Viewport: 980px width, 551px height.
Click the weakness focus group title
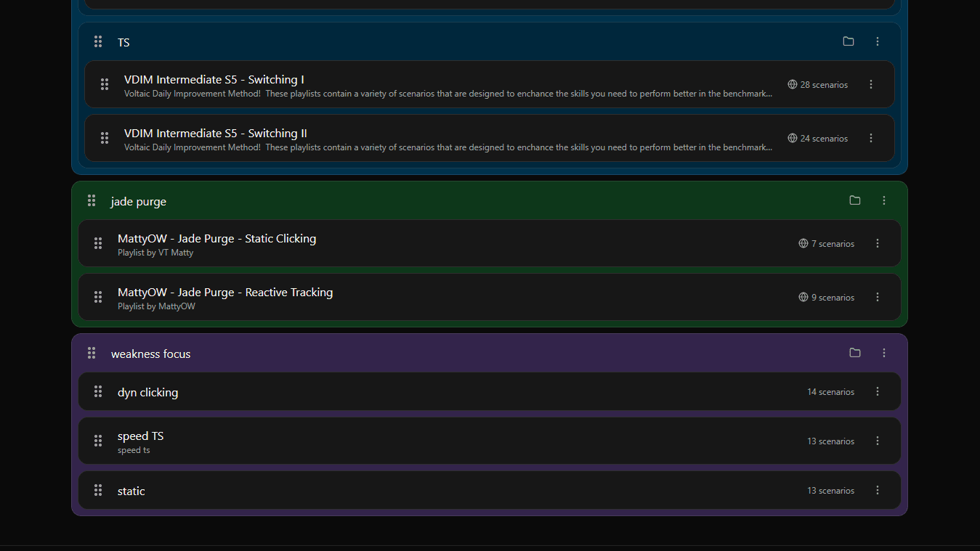(150, 354)
